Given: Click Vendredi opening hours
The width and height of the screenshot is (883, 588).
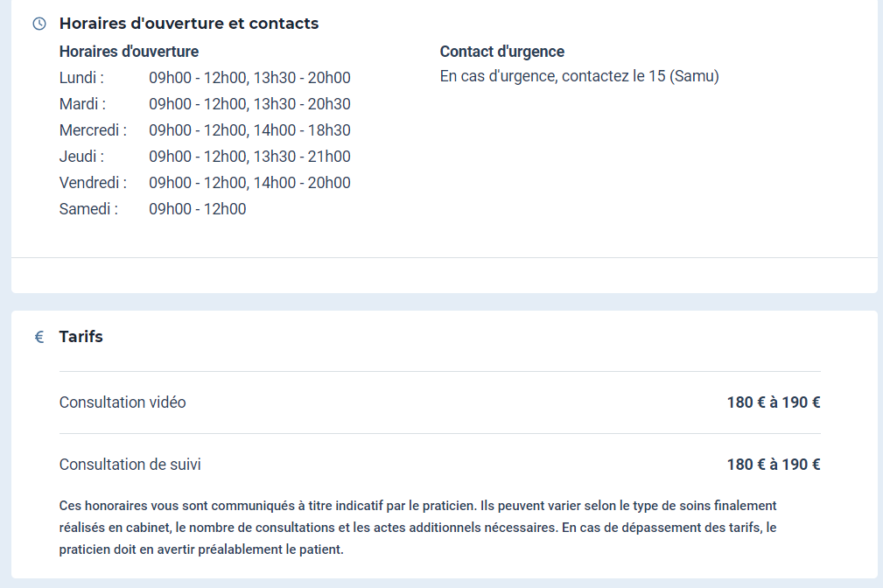Looking at the screenshot, I should point(249,183).
